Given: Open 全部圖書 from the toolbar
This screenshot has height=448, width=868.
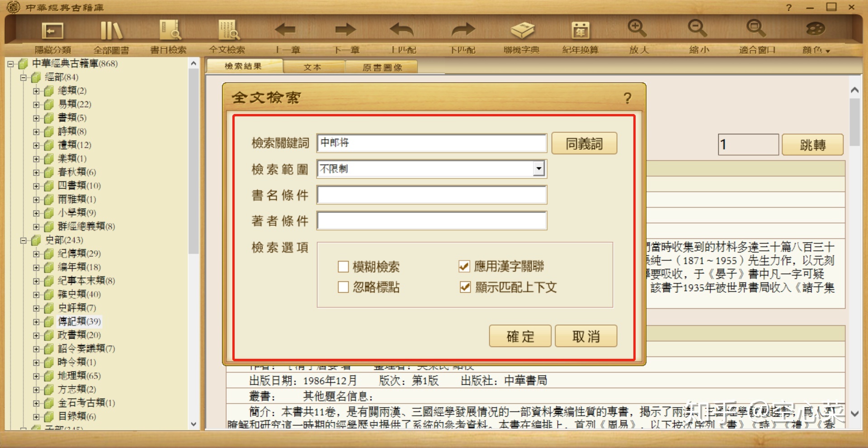Looking at the screenshot, I should [x=111, y=31].
